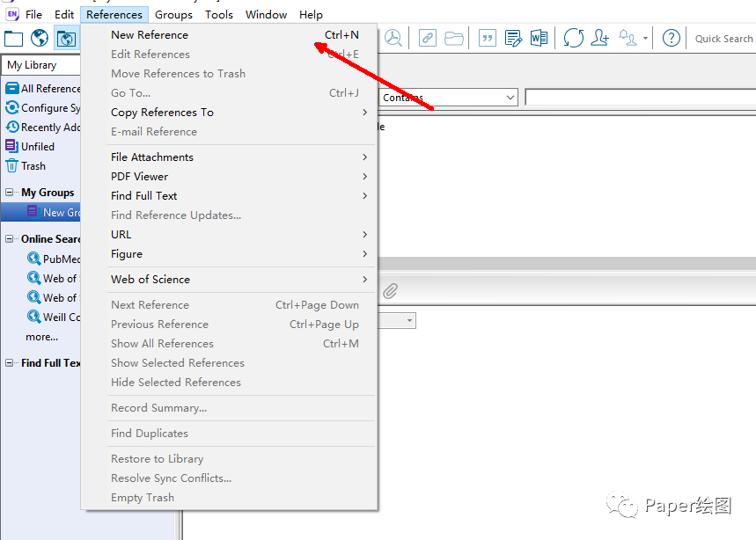Click the Share Library person-plus icon

[599, 38]
